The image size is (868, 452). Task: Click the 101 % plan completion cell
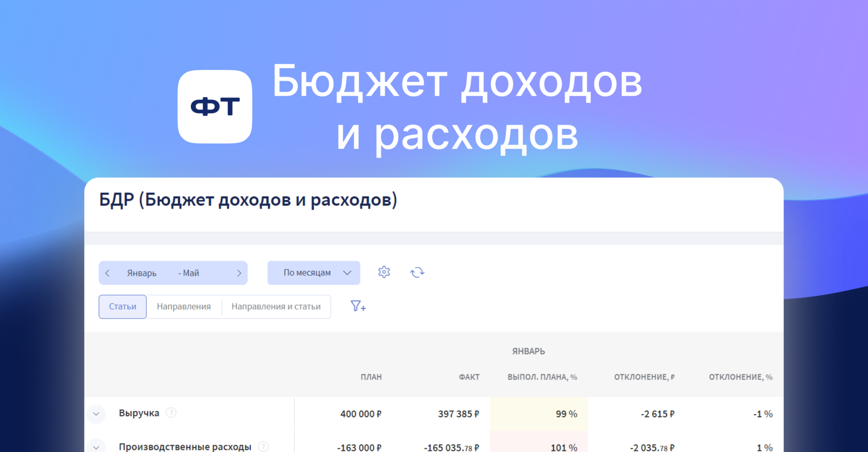tap(539, 442)
